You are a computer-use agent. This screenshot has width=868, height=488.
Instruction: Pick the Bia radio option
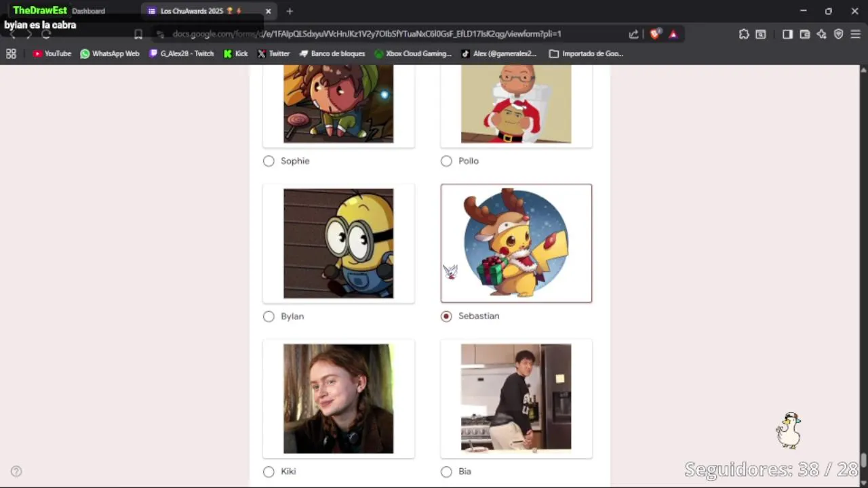tap(446, 472)
